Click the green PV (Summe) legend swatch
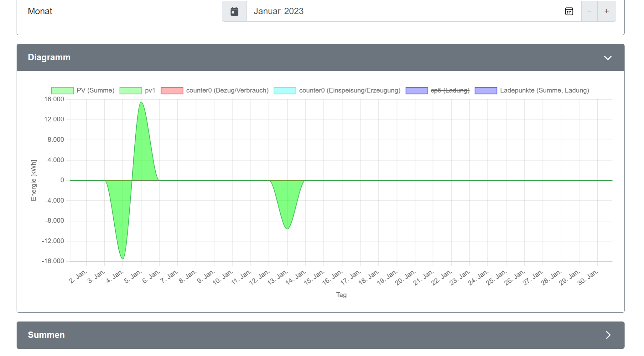This screenshot has width=644, height=356. click(x=62, y=91)
